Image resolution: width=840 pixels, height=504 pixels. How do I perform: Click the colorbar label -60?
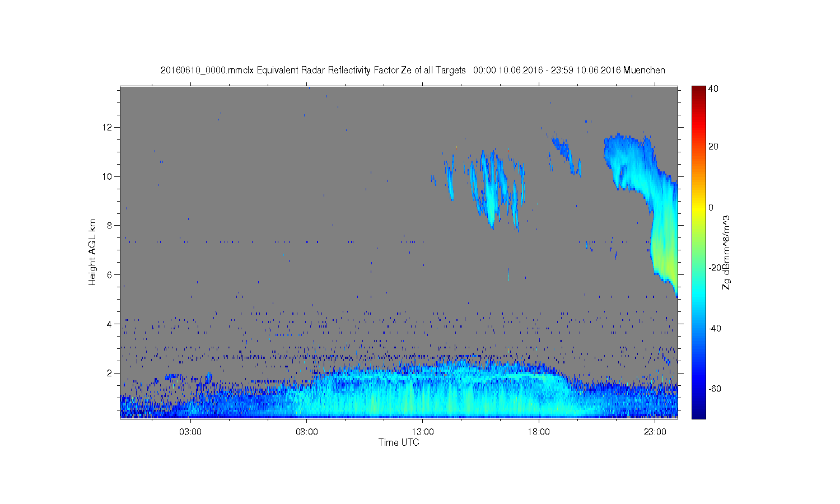714,389
